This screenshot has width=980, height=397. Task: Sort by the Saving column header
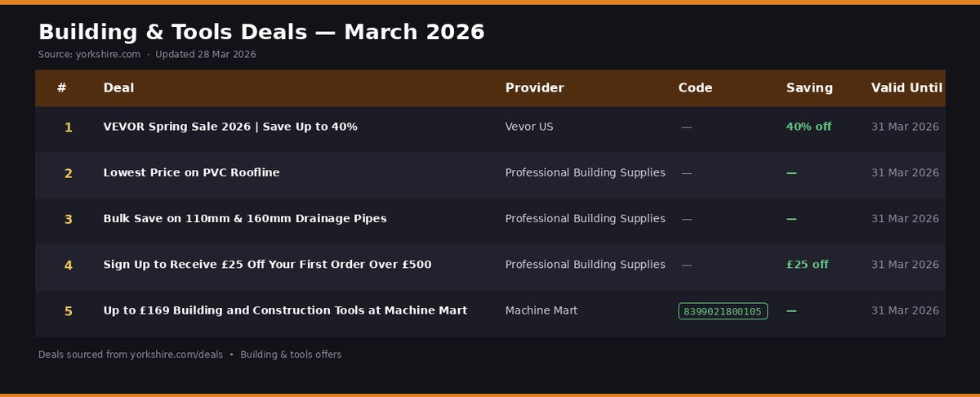809,88
